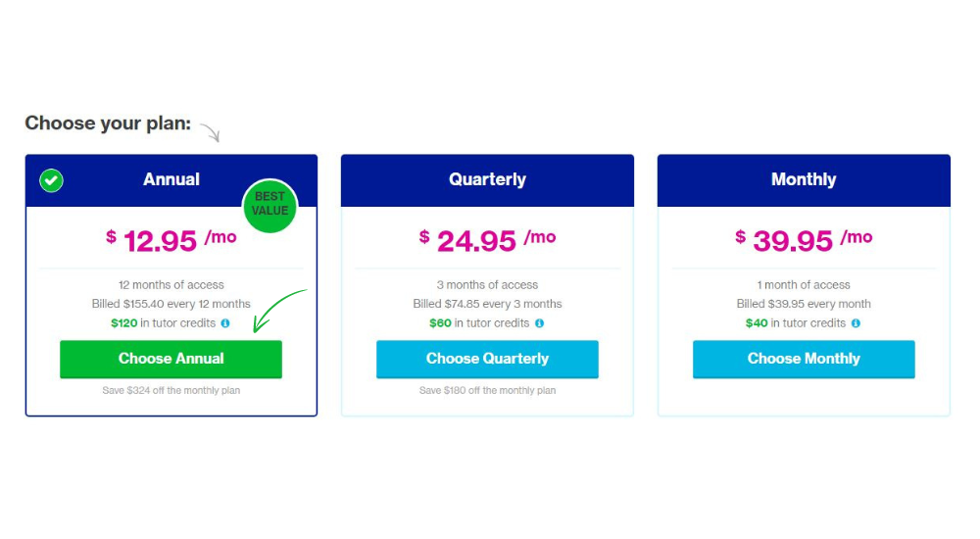The height and width of the screenshot is (539, 980).
Task: Click the $24.95 /mo price
Action: [x=487, y=240]
